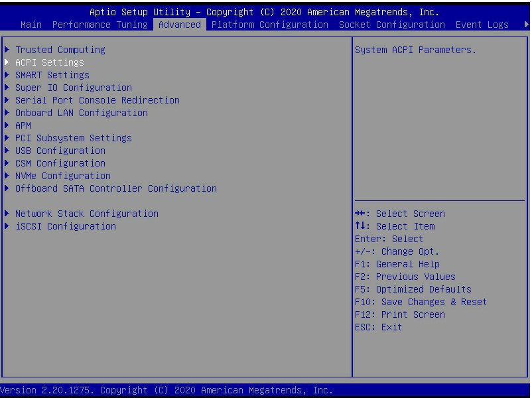The height and width of the screenshot is (398, 532).
Task: Open Super IO Configuration submenu
Action: click(x=73, y=88)
